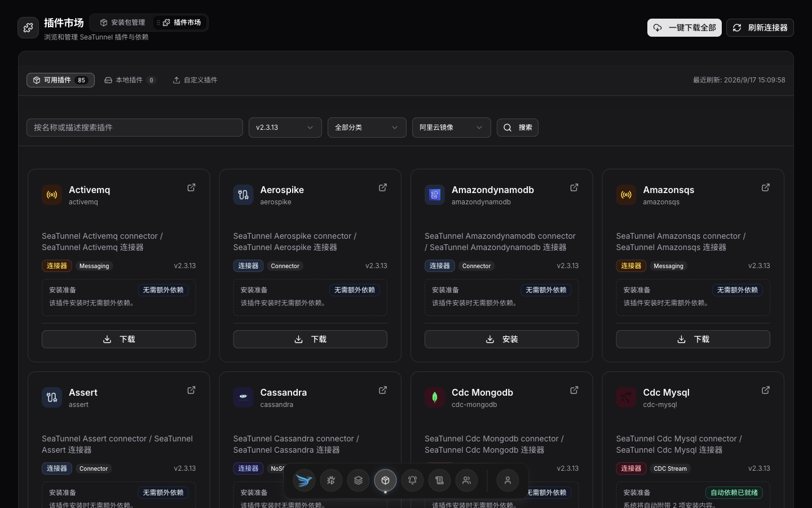Screen dimensions: 812x508
Task: Open Cdc Mongodb external link icon
Action: [574, 390]
